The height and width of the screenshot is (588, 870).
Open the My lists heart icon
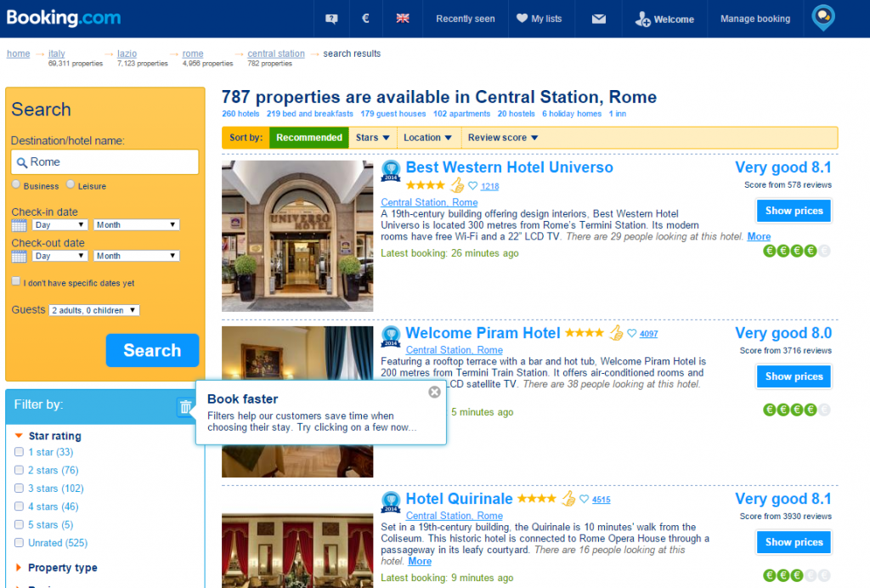tap(522, 19)
